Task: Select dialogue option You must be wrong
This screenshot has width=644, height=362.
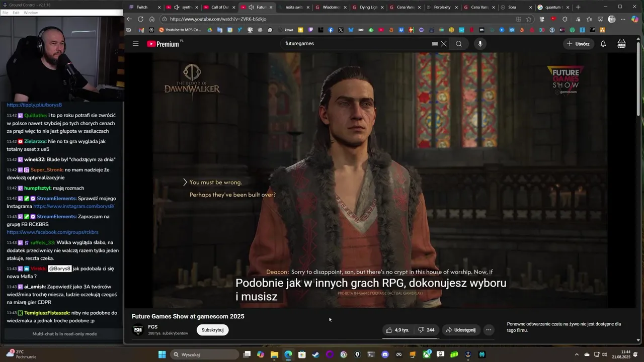Action: [215, 183]
